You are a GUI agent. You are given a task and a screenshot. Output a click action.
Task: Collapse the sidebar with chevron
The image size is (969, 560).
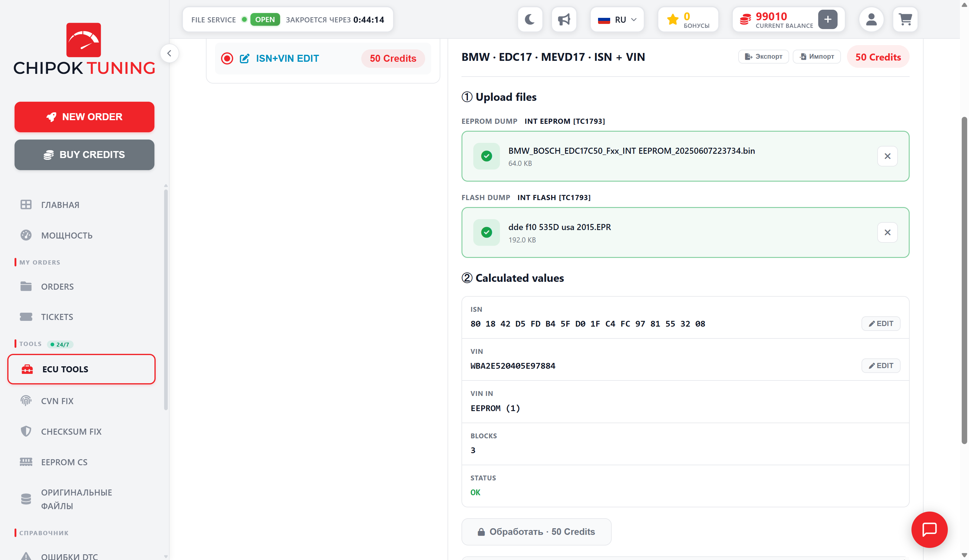pyautogui.click(x=169, y=53)
